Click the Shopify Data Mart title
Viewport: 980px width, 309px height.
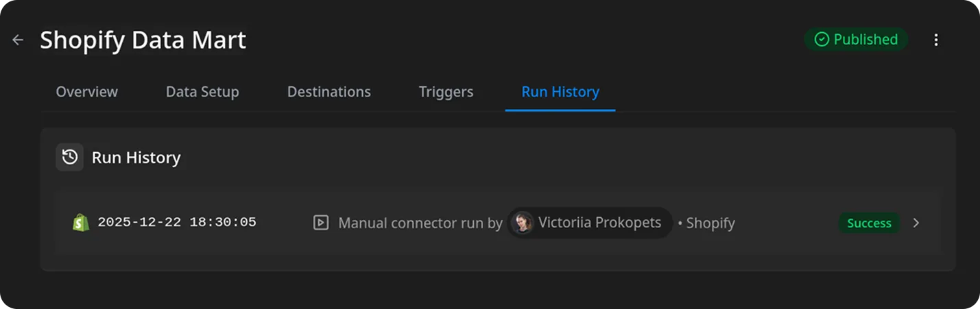tap(143, 40)
